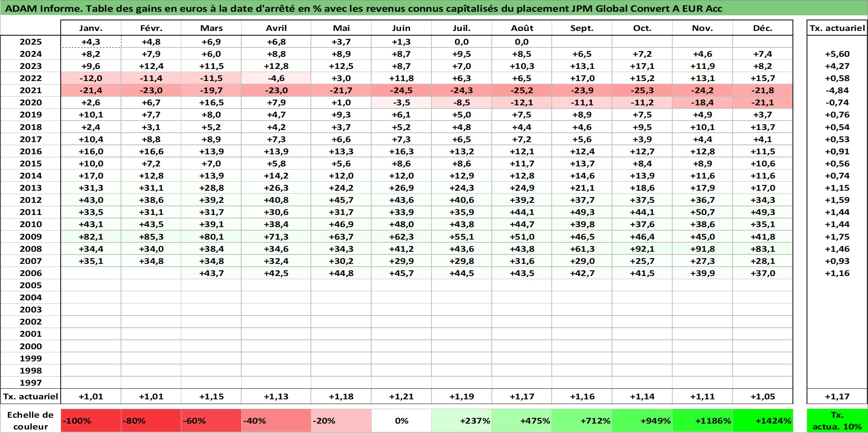Select the 0% white color swatch
Screen dimensions: 868x433
tap(401, 421)
